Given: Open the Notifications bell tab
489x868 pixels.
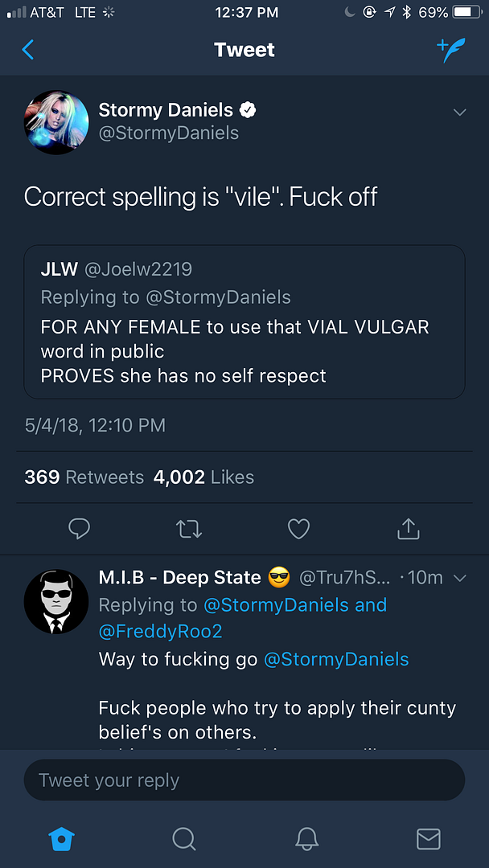Looking at the screenshot, I should 306,839.
